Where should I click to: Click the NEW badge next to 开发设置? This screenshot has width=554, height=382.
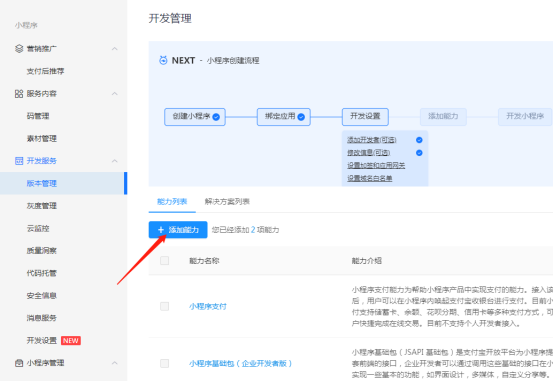pos(71,340)
